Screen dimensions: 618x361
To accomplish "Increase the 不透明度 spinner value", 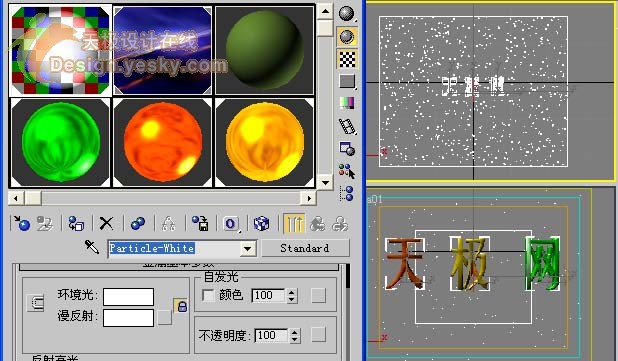I will 295,332.
